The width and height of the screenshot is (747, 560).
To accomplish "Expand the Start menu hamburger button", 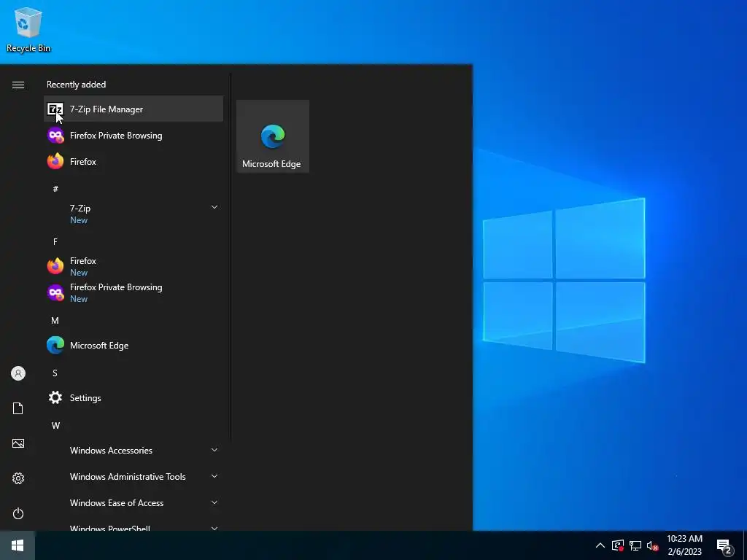I will (18, 85).
